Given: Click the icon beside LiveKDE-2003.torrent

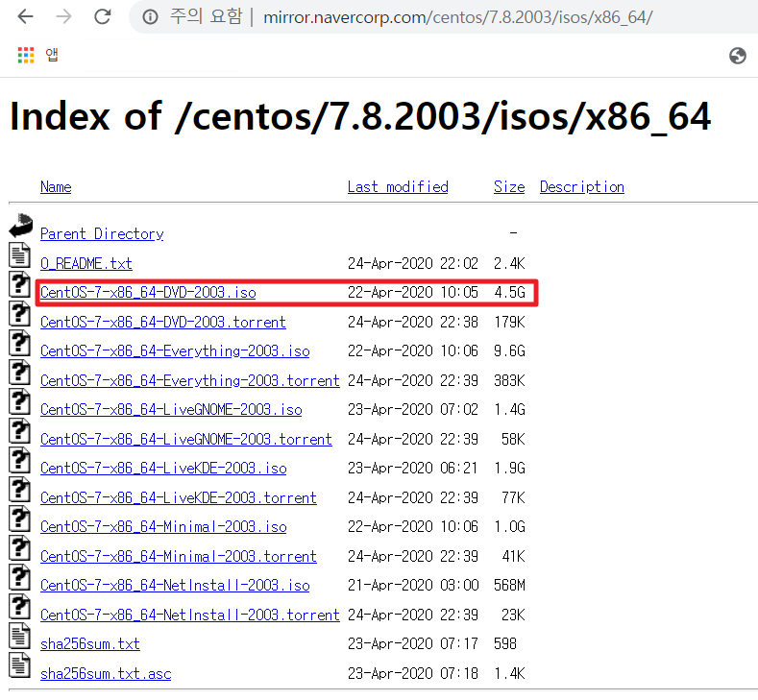Looking at the screenshot, I should click(20, 489).
